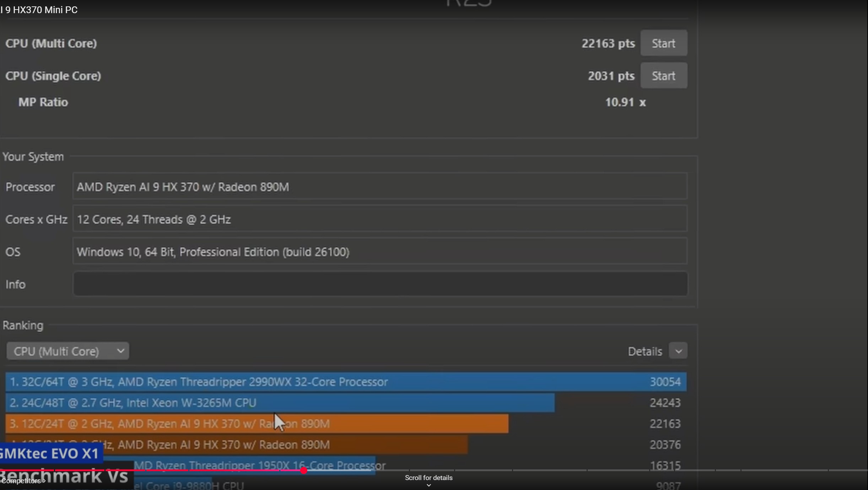Start the CPU Single Core benchmark

pos(663,76)
